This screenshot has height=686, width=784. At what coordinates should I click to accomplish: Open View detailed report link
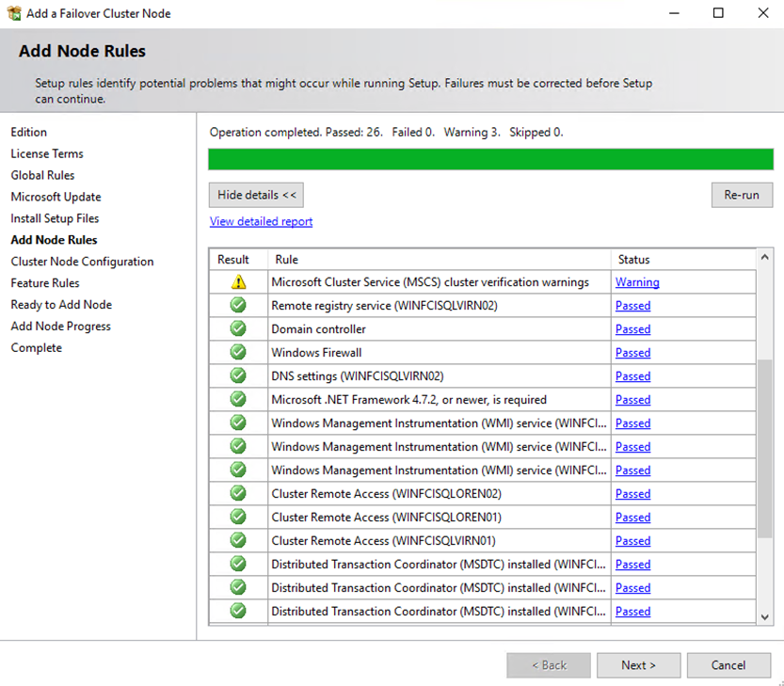(x=261, y=222)
